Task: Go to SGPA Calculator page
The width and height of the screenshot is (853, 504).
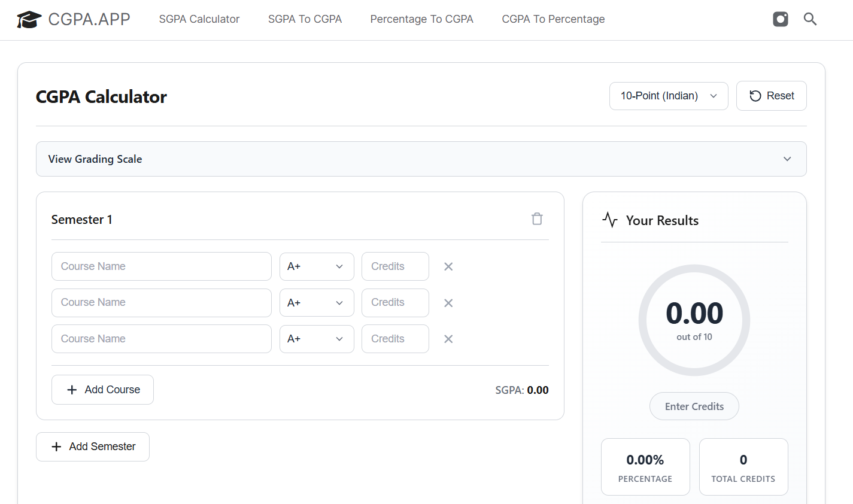Action: pyautogui.click(x=199, y=19)
